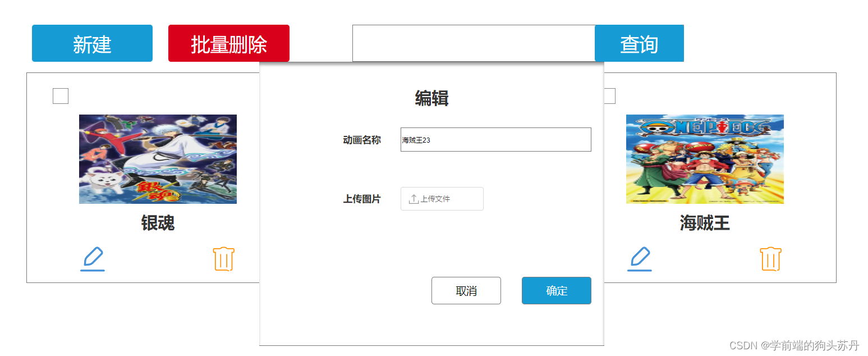Cancel the edit dialog with 取消
Viewport: 868px width, 356px height.
(466, 290)
